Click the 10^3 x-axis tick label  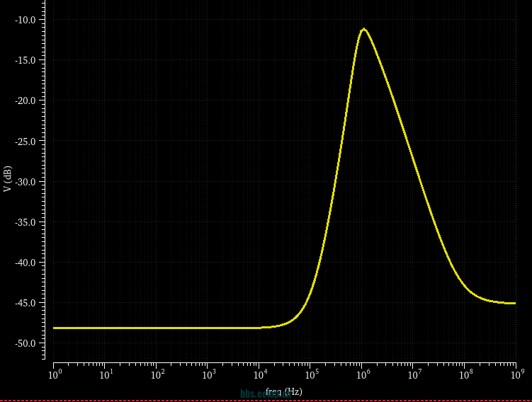(x=208, y=373)
